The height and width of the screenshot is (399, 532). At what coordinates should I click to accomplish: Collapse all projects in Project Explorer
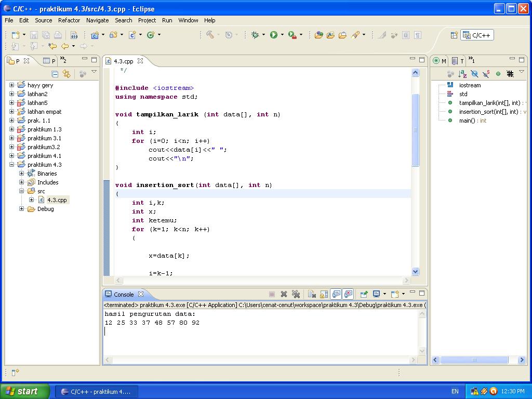point(55,73)
